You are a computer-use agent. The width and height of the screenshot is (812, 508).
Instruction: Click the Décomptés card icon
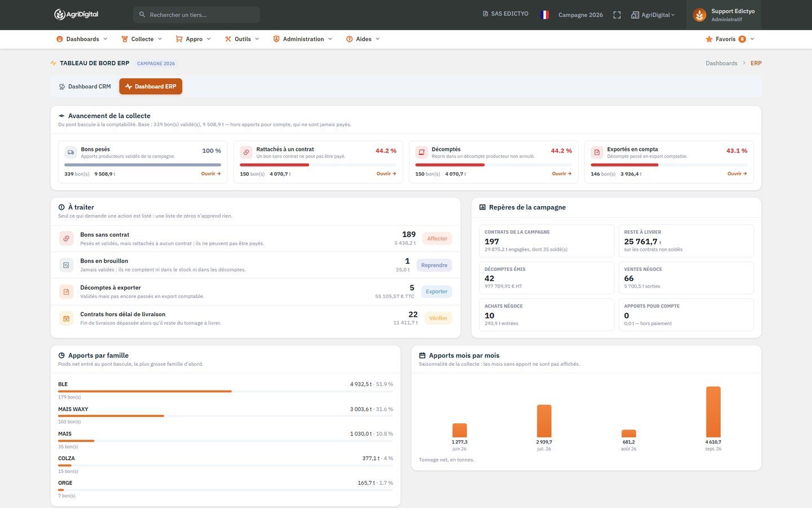click(x=421, y=152)
